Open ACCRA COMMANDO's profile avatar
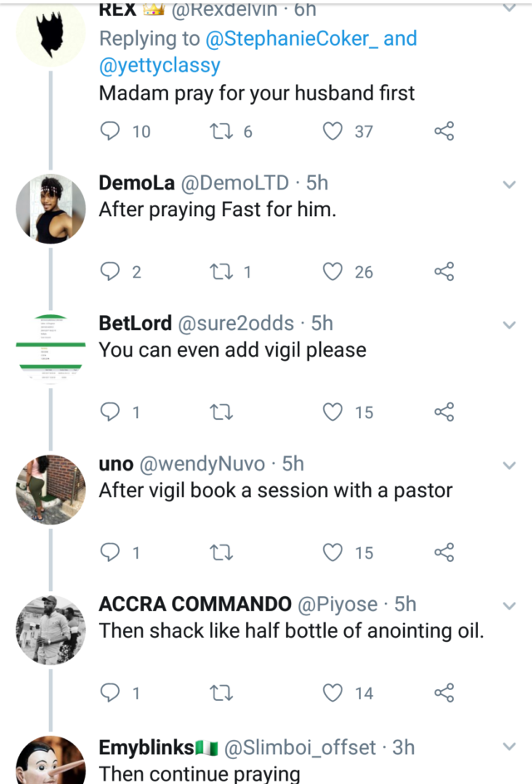The image size is (532, 784). tap(51, 630)
